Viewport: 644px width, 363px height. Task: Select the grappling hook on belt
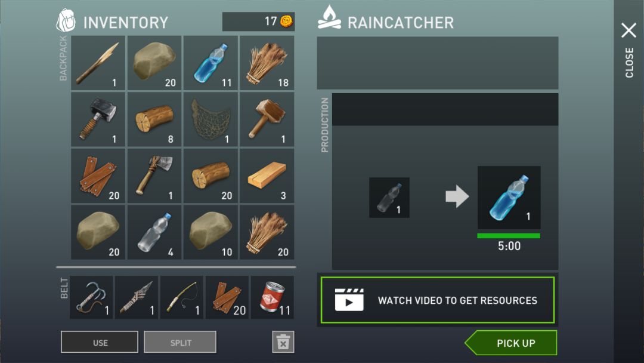(91, 297)
